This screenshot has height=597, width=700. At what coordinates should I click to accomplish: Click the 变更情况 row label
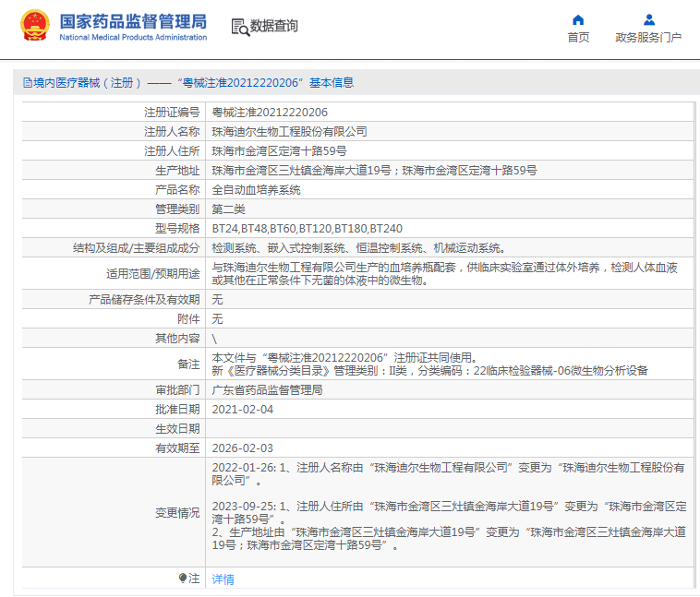(x=177, y=513)
